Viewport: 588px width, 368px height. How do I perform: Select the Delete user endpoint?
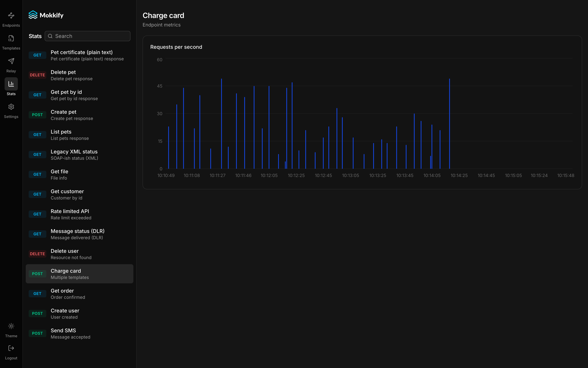(x=79, y=254)
